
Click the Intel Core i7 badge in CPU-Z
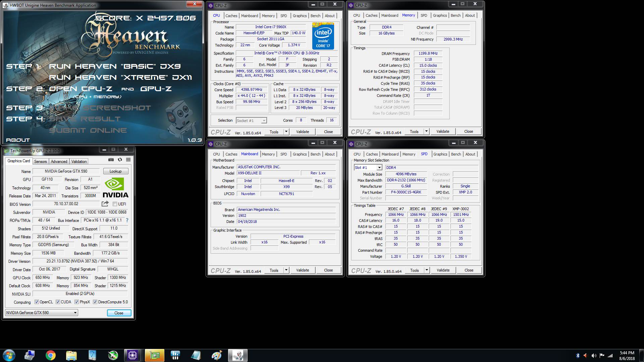pos(323,36)
